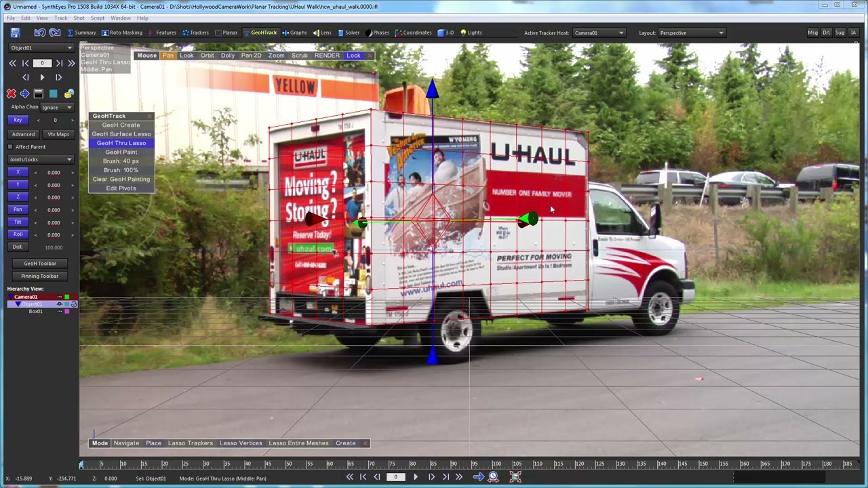Click the Redo arrow icon
The image size is (868, 488).
(55, 33)
